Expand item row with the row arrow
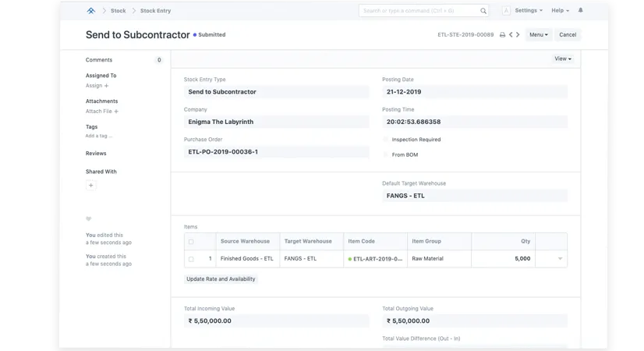The height and width of the screenshot is (351, 644). [559, 259]
